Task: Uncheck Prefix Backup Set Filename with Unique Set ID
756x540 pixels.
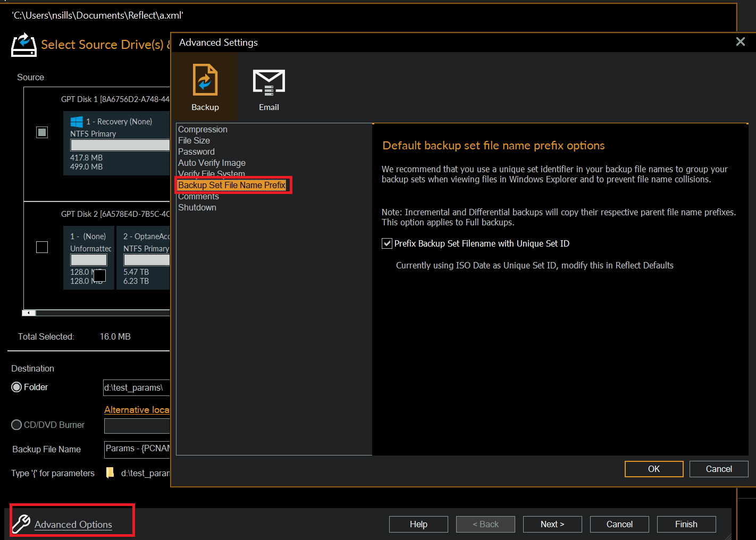Action: click(x=387, y=243)
